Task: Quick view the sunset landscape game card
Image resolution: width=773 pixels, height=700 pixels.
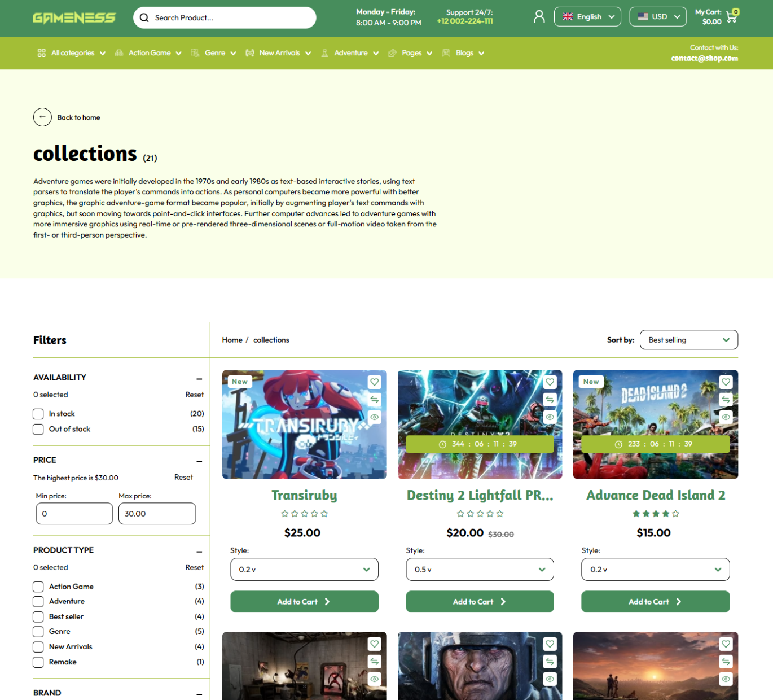Action: [726, 679]
